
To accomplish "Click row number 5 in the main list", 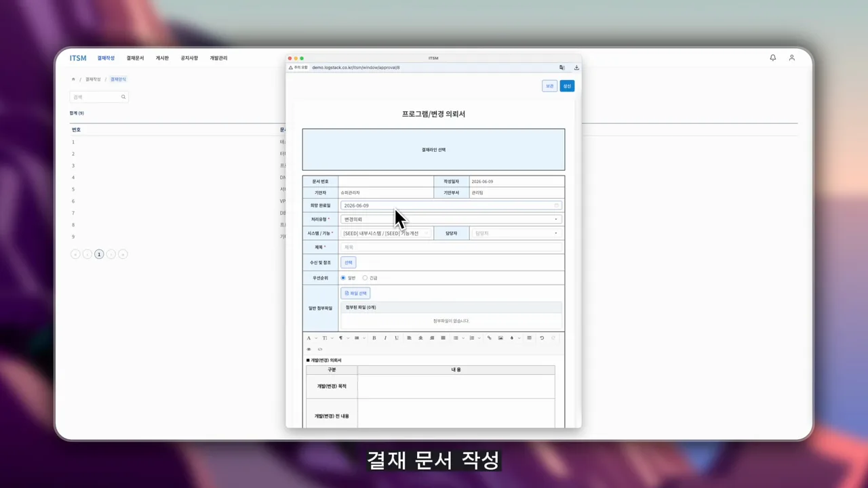I will point(73,189).
